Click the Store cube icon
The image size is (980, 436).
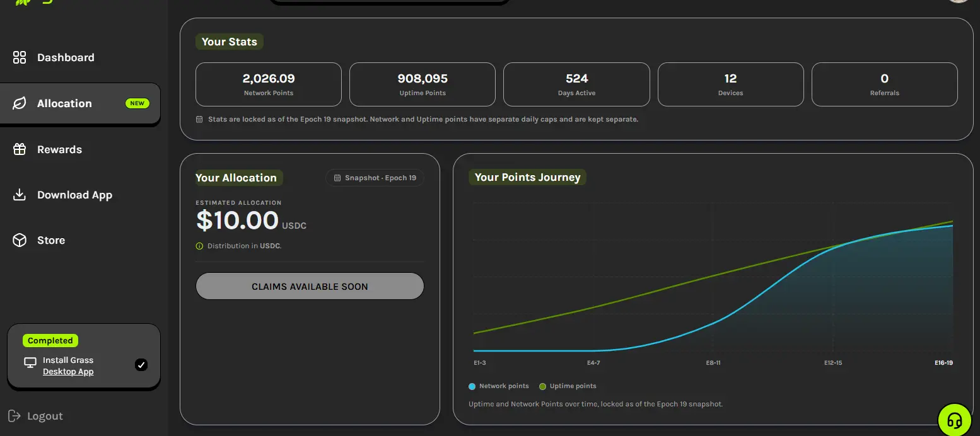(20, 240)
